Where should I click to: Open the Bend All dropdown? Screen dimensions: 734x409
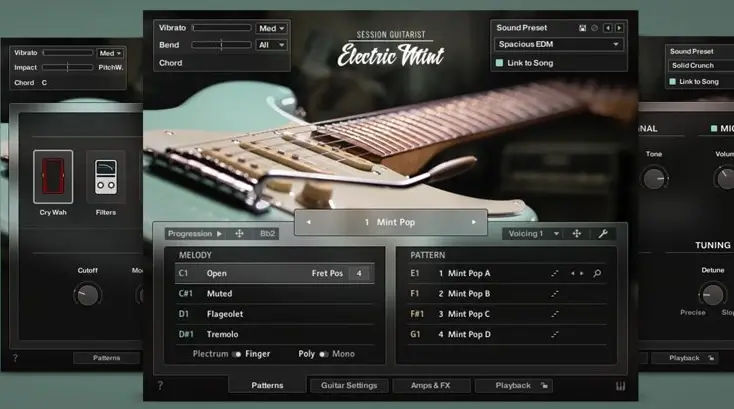272,45
